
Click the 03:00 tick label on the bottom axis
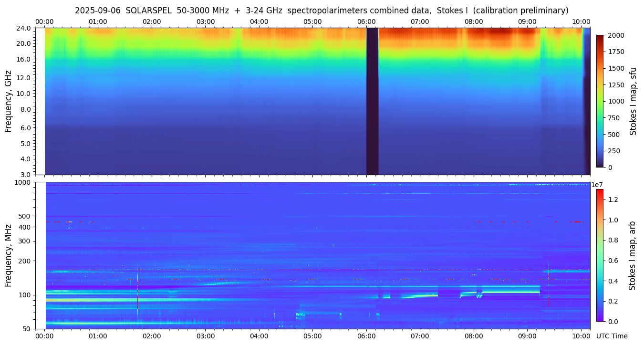[206, 336]
